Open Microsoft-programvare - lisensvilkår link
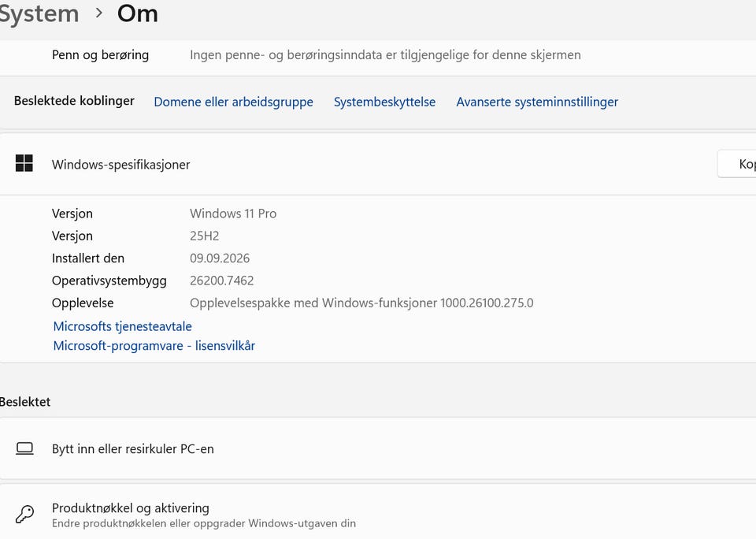756x539 pixels. (154, 345)
